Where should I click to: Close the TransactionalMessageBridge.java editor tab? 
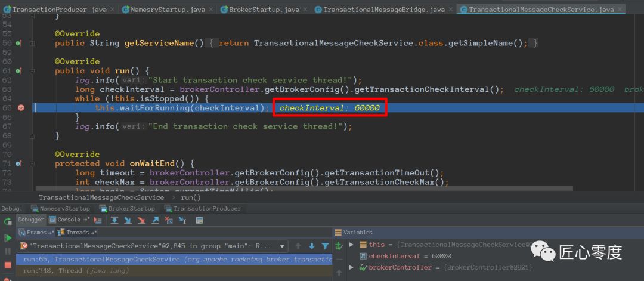tap(451, 9)
